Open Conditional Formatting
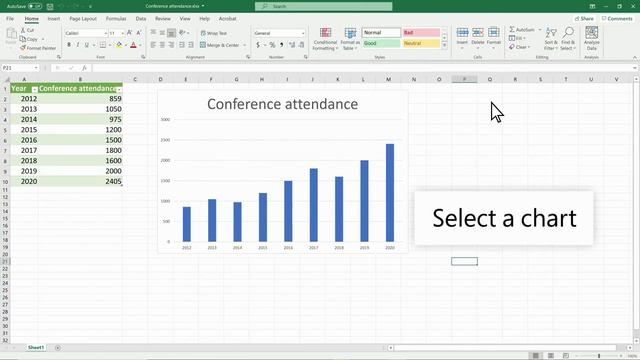 tap(325, 39)
